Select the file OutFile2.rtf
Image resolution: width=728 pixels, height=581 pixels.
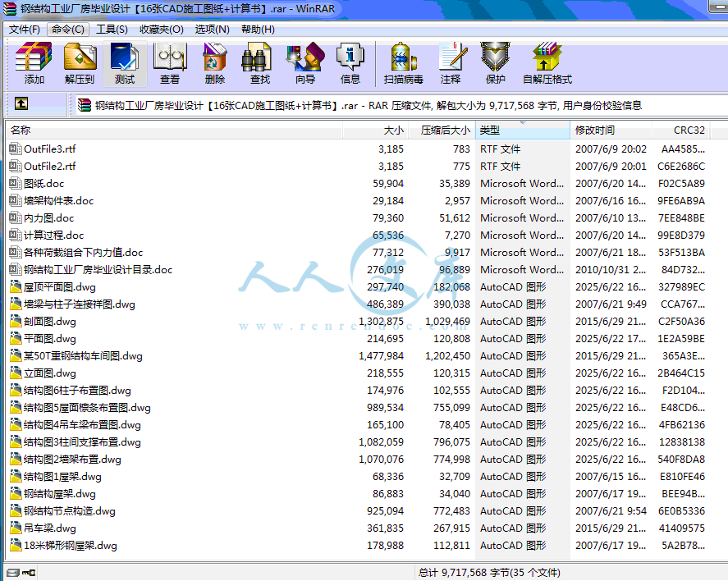[x=50, y=166]
